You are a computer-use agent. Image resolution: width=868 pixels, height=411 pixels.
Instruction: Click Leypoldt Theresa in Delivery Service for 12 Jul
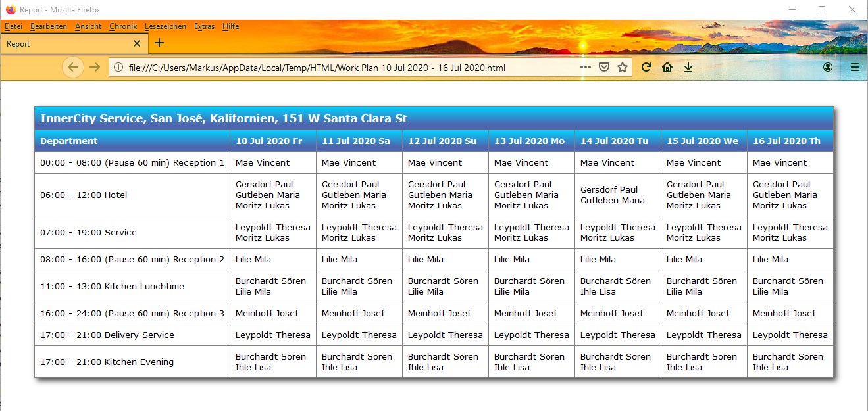(x=446, y=335)
